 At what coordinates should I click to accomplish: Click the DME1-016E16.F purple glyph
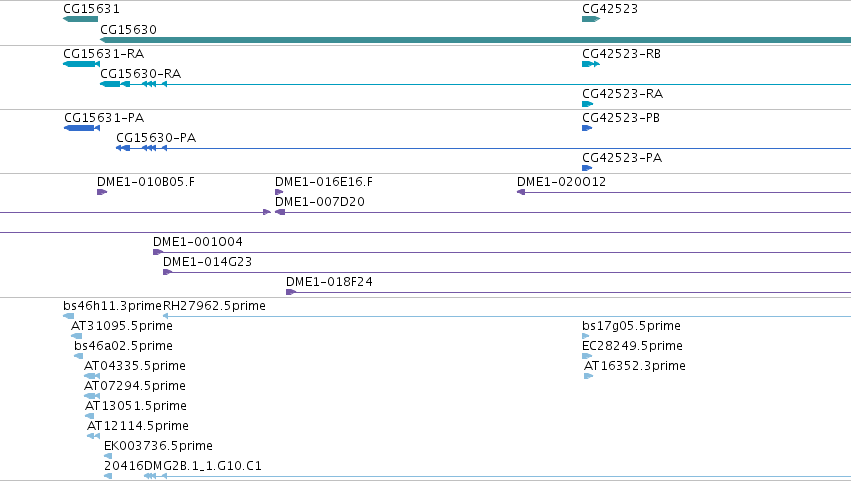(280, 192)
